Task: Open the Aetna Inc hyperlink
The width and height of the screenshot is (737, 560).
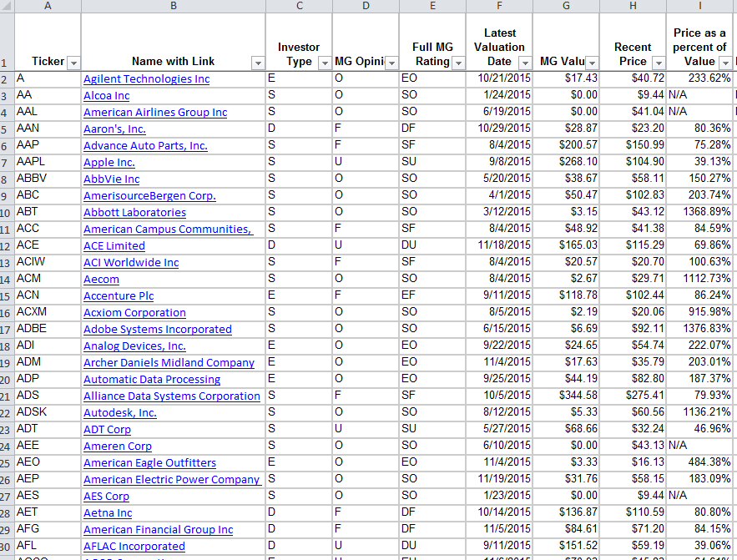Action: (109, 512)
